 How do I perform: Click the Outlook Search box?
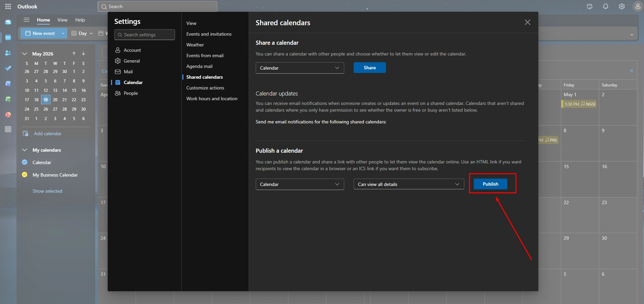pyautogui.click(x=157, y=6)
